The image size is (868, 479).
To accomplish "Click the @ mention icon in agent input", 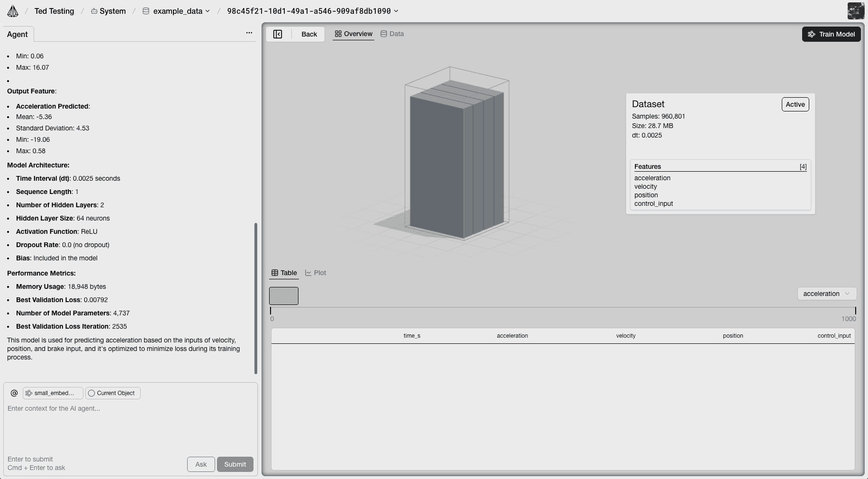I will tap(14, 393).
